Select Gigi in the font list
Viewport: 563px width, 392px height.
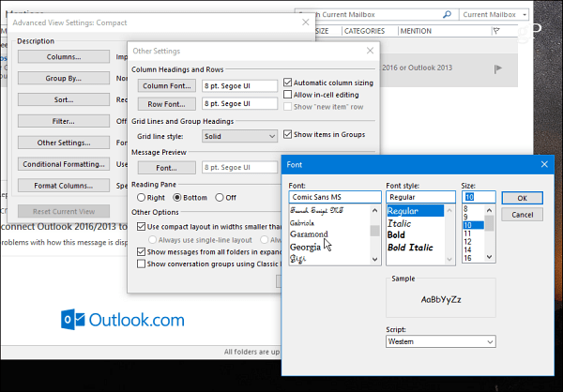(x=298, y=259)
